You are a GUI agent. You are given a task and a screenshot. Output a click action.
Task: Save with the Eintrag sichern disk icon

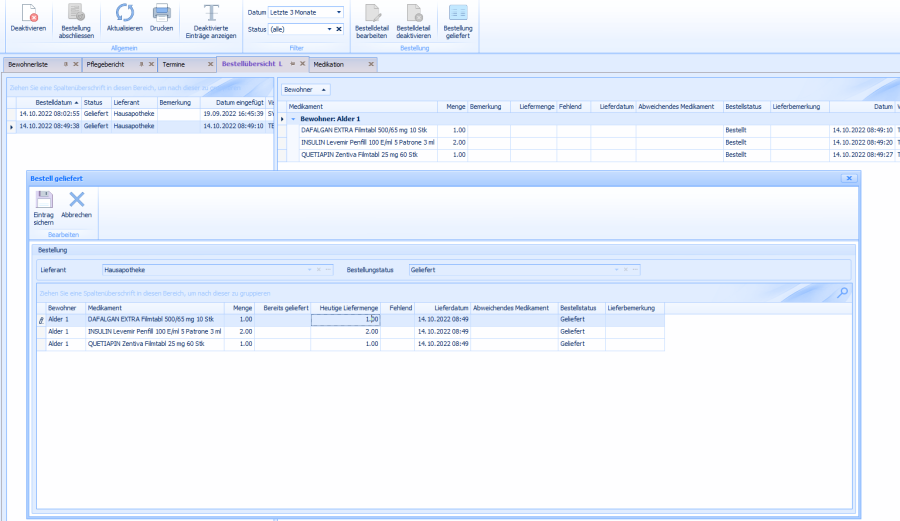point(44,200)
